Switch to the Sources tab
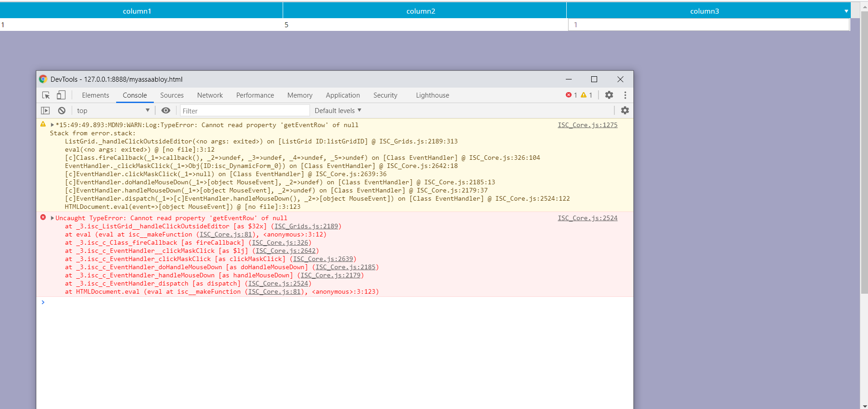Viewport: 868px width, 409px height. click(172, 95)
